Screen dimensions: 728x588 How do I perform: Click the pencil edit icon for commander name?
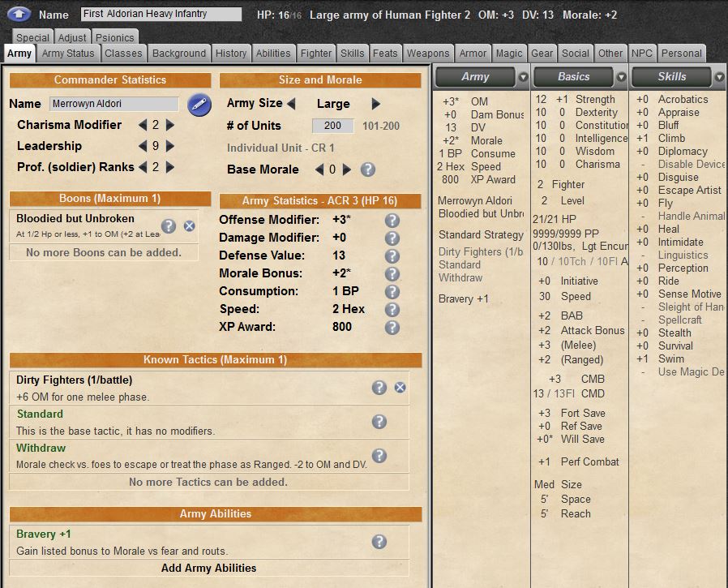199,105
